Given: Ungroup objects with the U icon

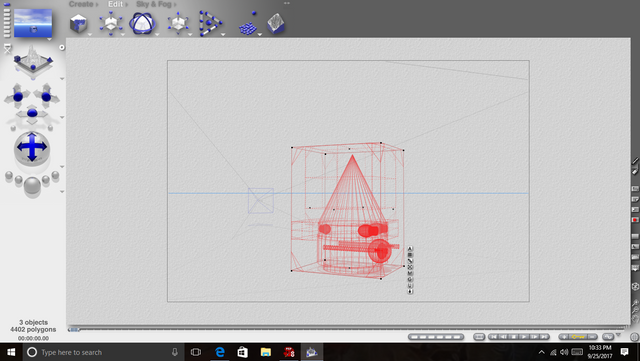Looking at the screenshot, I should [x=410, y=285].
